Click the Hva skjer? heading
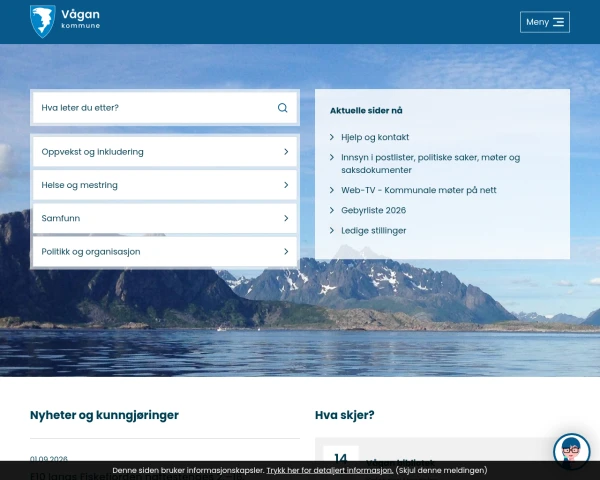The height and width of the screenshot is (480, 600). tap(344, 415)
